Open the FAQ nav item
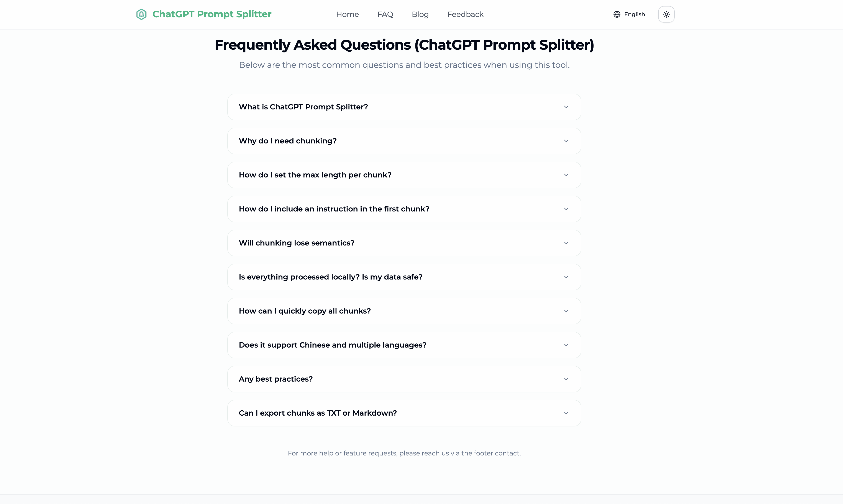The height and width of the screenshot is (504, 843). [x=385, y=14]
